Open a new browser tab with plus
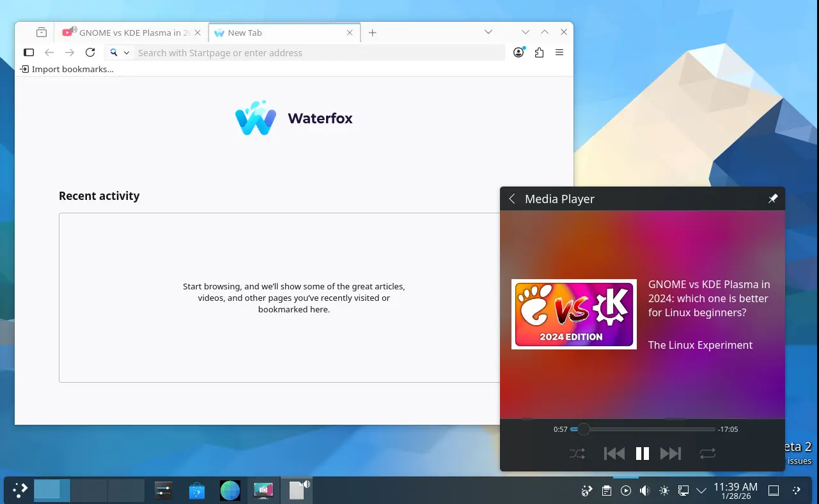 (x=373, y=33)
